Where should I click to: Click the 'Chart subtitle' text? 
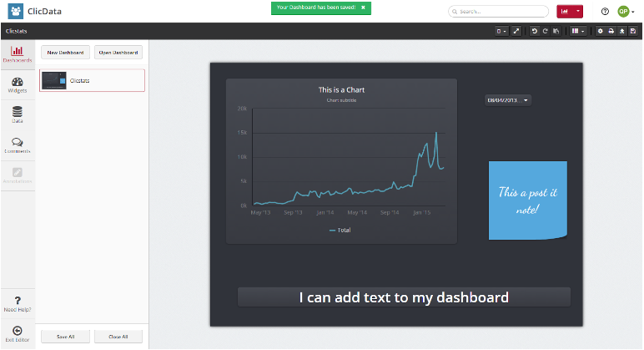click(x=341, y=100)
